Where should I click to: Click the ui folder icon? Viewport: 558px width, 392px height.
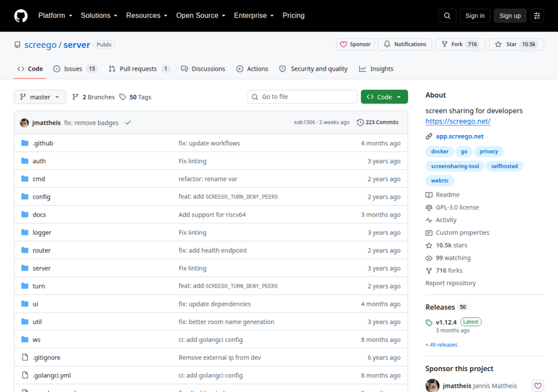point(25,303)
